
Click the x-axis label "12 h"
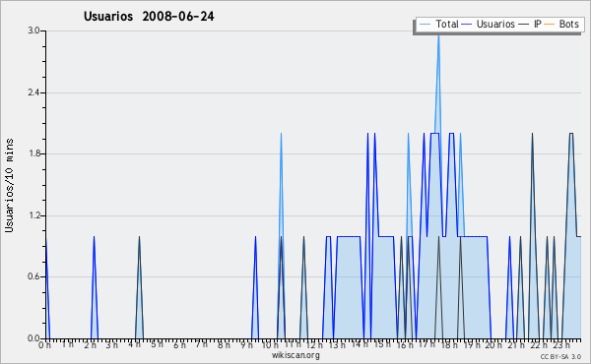coord(314,345)
